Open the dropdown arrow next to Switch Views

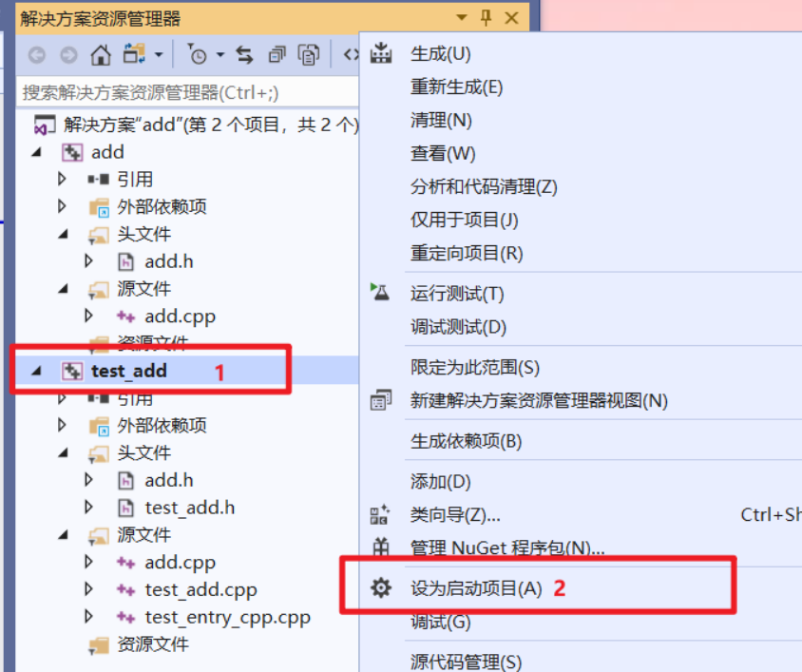pos(159,54)
